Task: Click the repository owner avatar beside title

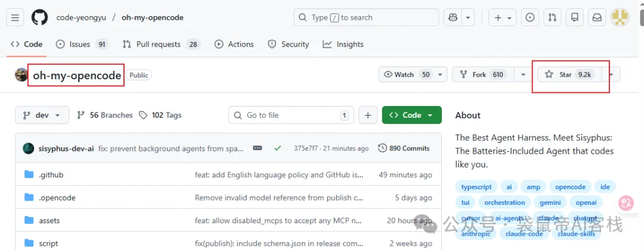Action: 21,74
